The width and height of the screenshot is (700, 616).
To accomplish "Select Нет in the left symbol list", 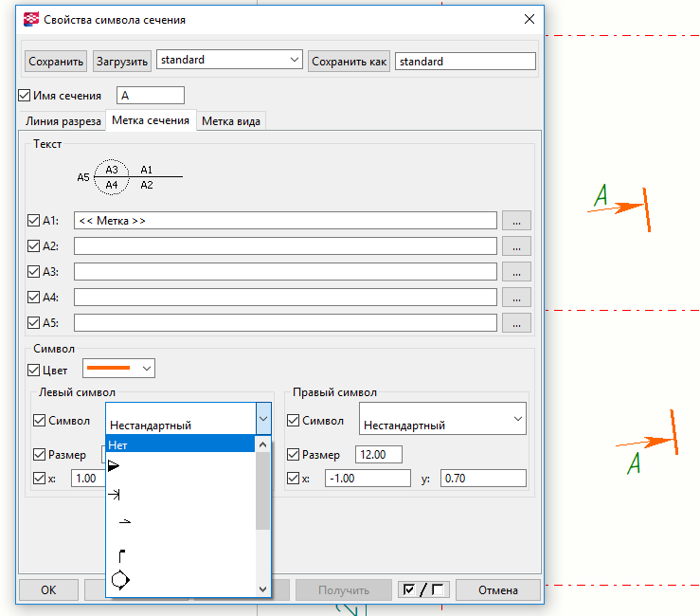I will pos(180,444).
